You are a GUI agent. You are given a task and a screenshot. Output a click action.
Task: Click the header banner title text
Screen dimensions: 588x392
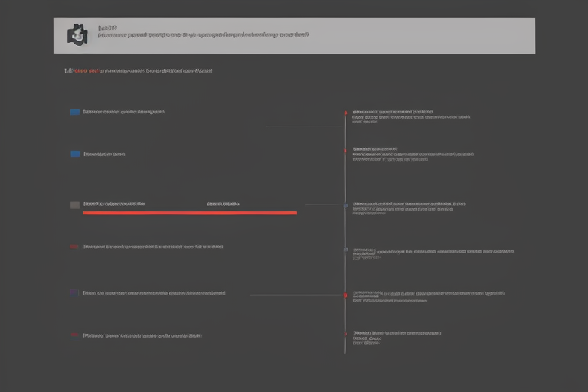[x=203, y=34]
